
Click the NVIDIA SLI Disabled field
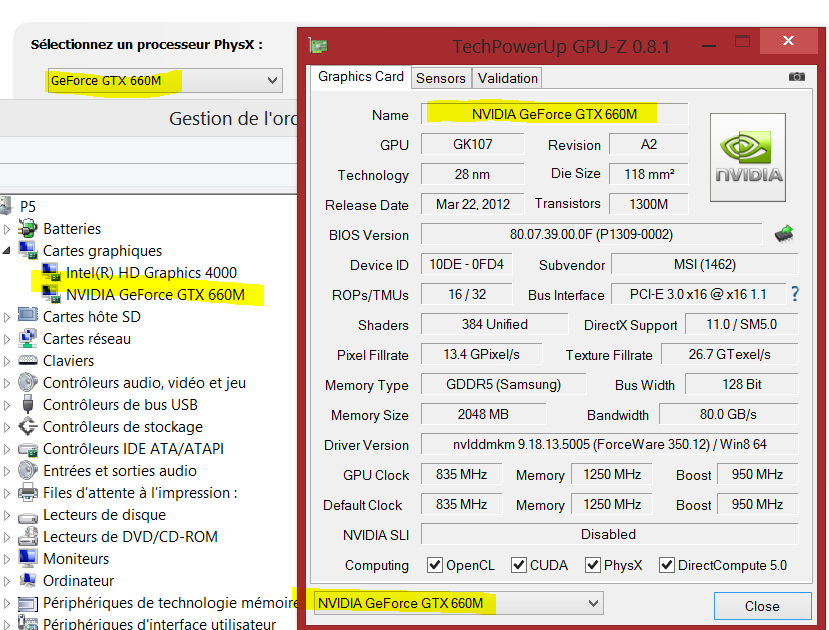click(x=610, y=534)
